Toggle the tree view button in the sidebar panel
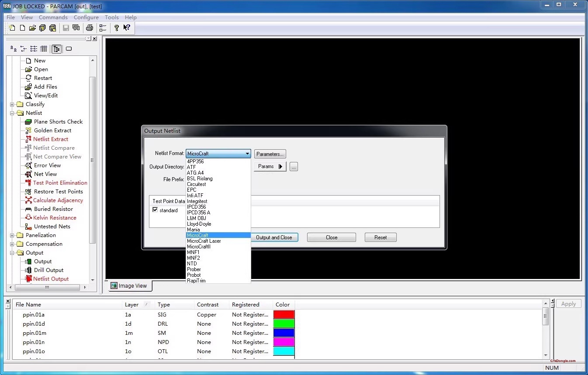The image size is (588, 375). pos(57,48)
